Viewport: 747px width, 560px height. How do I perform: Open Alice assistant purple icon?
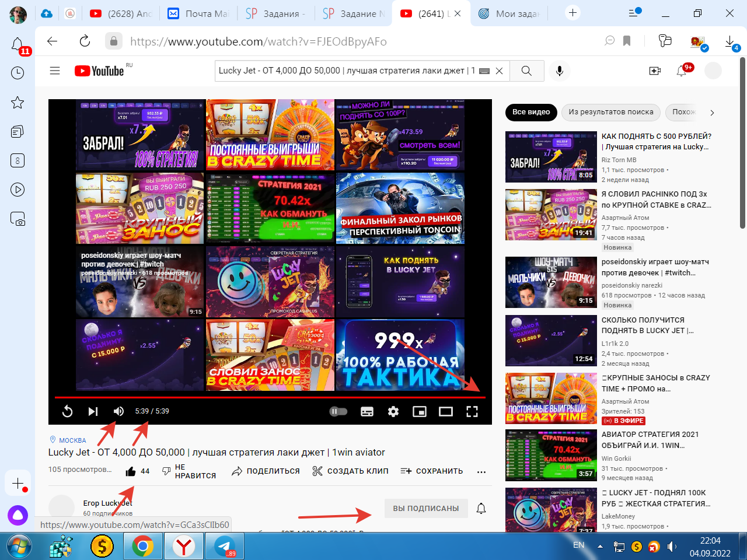click(x=18, y=515)
